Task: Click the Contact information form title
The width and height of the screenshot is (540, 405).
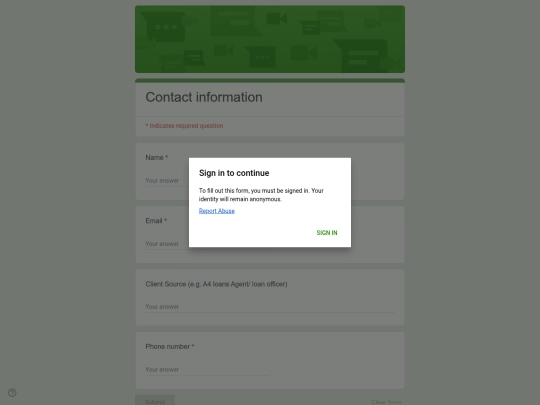Action: point(204,97)
